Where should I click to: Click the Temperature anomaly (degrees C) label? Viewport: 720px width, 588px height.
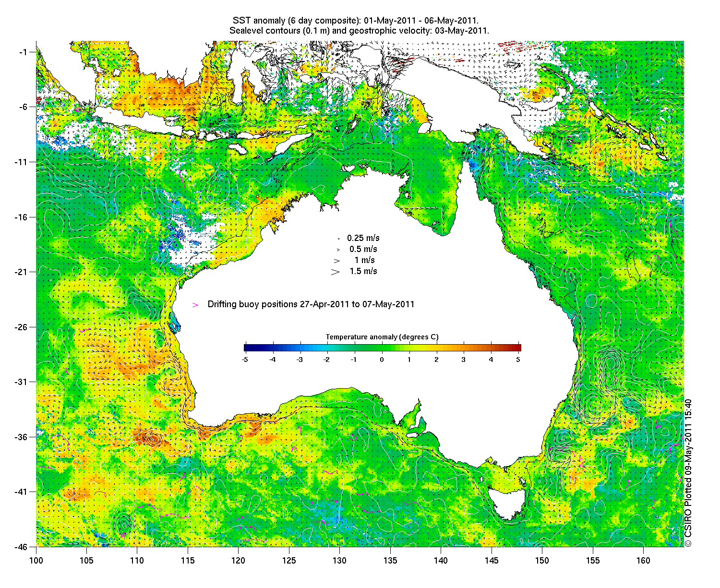pyautogui.click(x=382, y=337)
